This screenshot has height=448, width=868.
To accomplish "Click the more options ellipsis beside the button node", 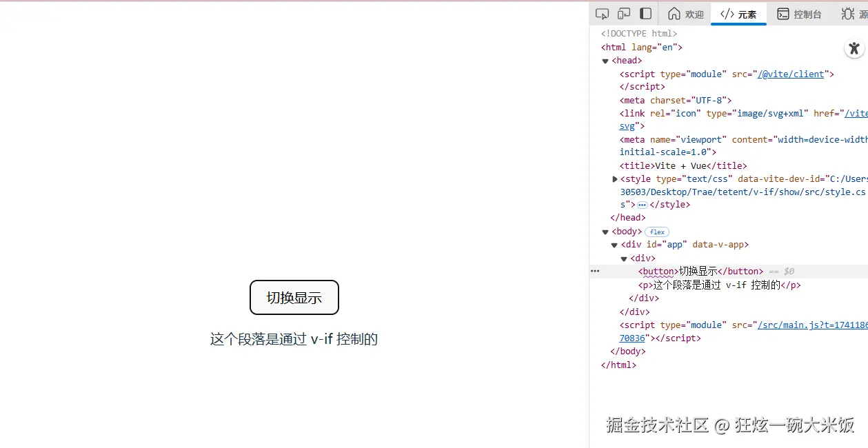I will (594, 270).
